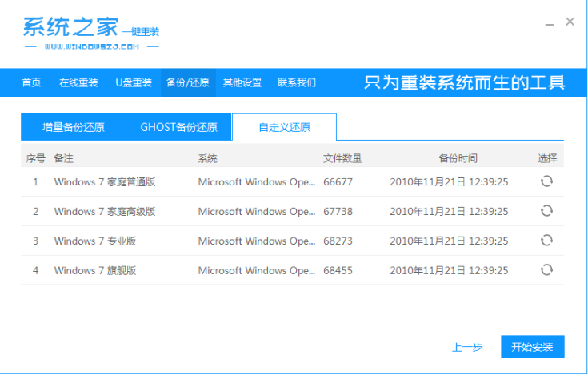Select the 自定义还原 tab
This screenshot has height=374, width=588.
284,127
